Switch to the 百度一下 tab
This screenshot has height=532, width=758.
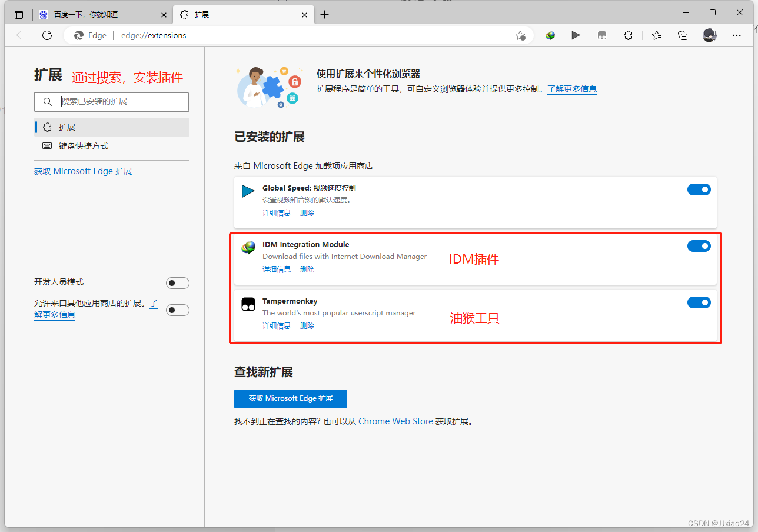coord(103,15)
